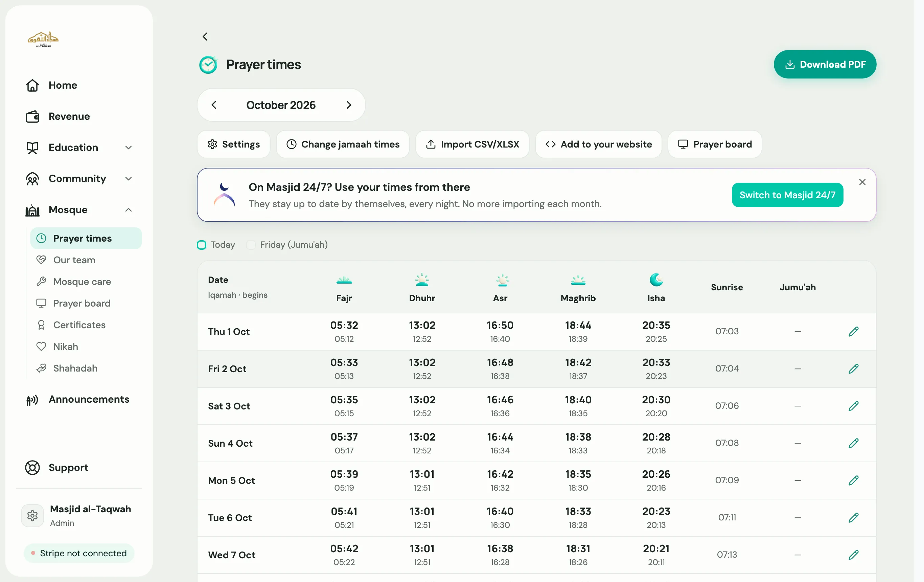Click the Download PDF button

click(x=825, y=65)
